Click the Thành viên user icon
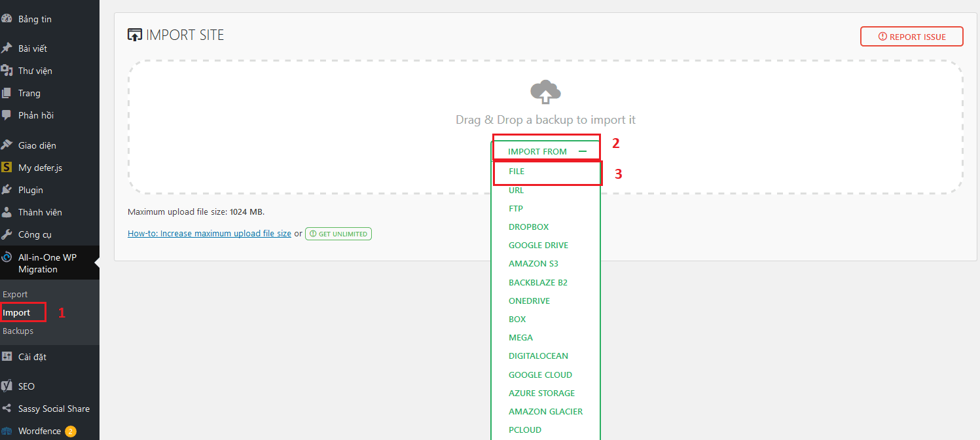Image resolution: width=980 pixels, height=440 pixels. [7, 212]
